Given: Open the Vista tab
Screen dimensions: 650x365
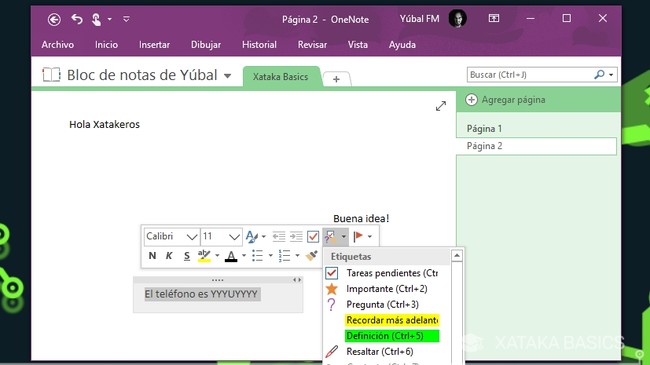Looking at the screenshot, I should pos(357,45).
